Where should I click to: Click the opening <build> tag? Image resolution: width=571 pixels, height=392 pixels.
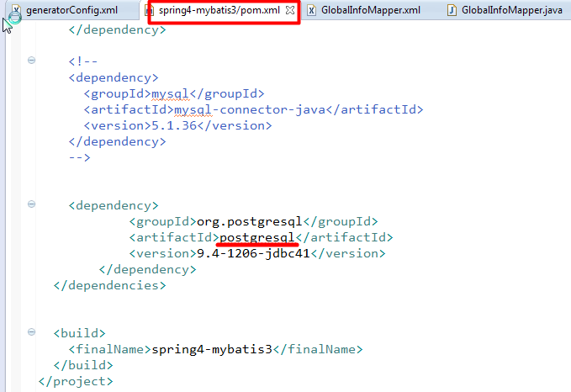click(x=79, y=333)
